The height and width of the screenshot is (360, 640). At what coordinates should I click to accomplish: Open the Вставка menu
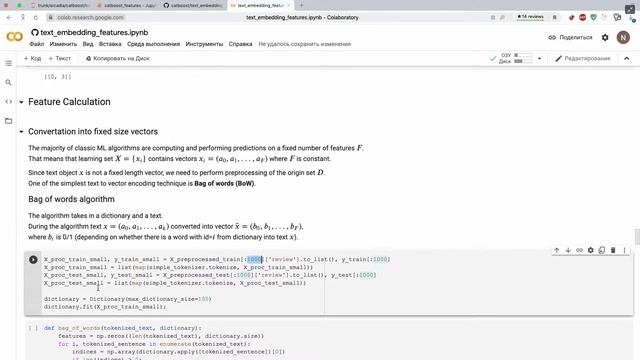[x=110, y=44]
